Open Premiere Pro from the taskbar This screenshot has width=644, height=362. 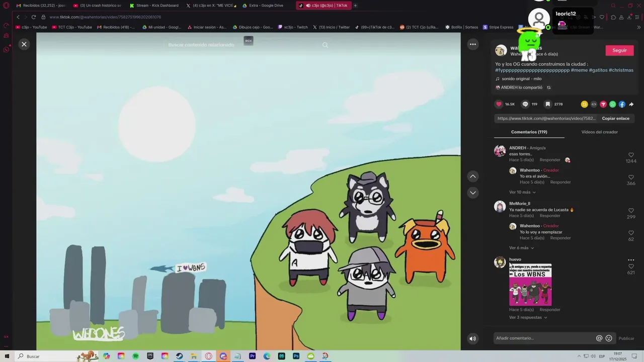[x=253, y=356]
